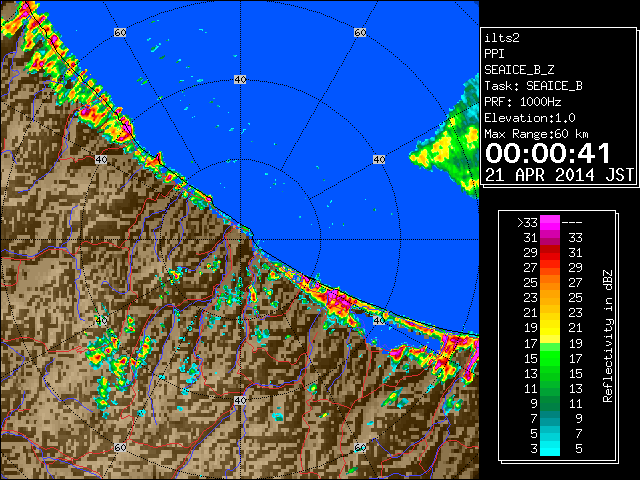Pick the yellow legend swatch at 19–21 dBZ
Image resolution: width=640 pixels, height=480 pixels.
(x=550, y=328)
